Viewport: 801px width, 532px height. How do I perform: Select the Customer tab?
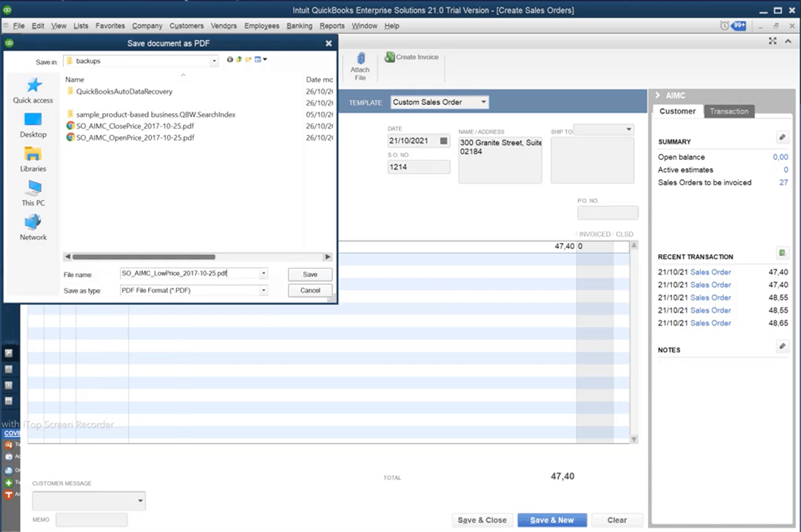(x=678, y=111)
